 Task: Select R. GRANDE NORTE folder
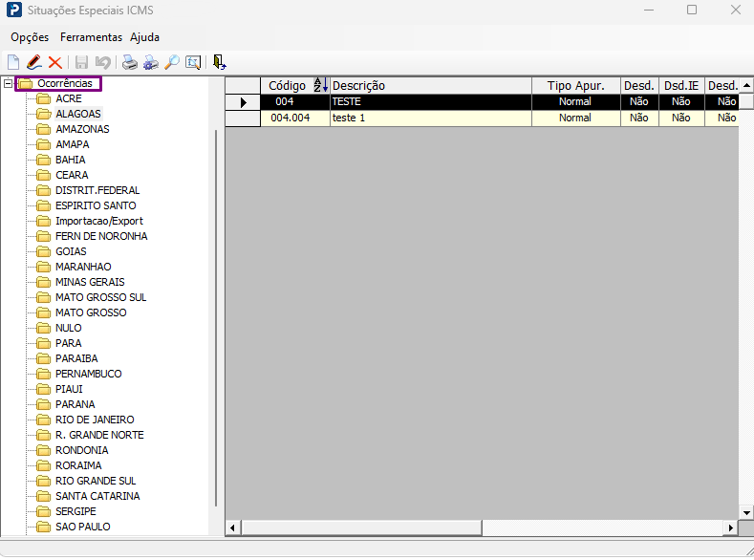click(x=99, y=435)
